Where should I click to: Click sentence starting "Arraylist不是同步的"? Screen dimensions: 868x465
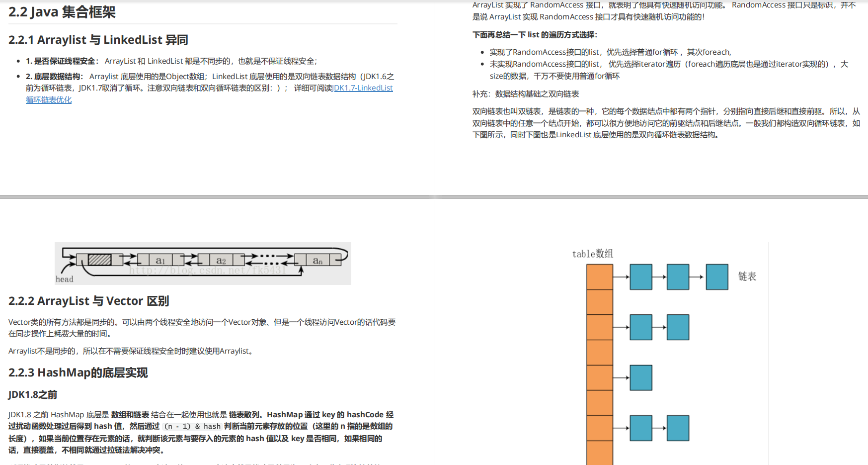click(x=132, y=351)
